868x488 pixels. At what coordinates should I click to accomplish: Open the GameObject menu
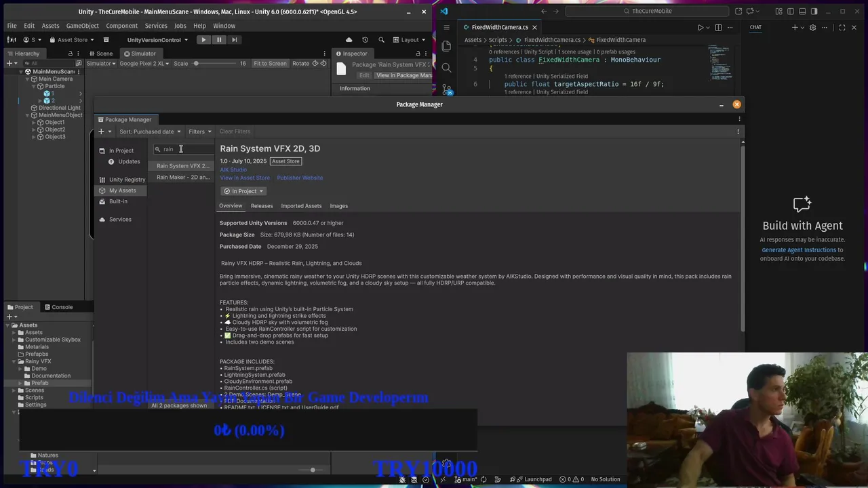(83, 26)
